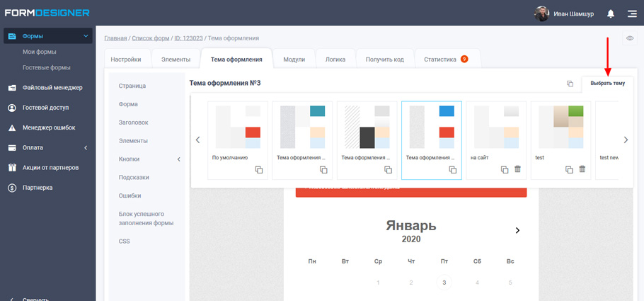Select the Элементы settings section in side panel
The height and width of the screenshot is (301, 644).
point(133,141)
